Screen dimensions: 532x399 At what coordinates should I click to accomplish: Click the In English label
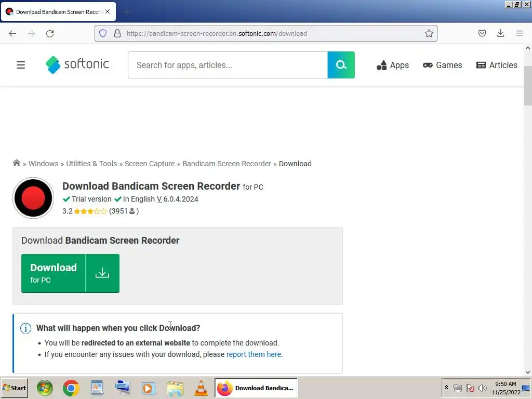coord(139,199)
